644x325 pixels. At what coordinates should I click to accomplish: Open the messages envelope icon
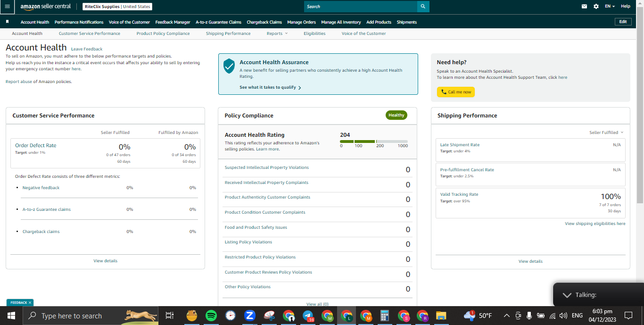584,7
